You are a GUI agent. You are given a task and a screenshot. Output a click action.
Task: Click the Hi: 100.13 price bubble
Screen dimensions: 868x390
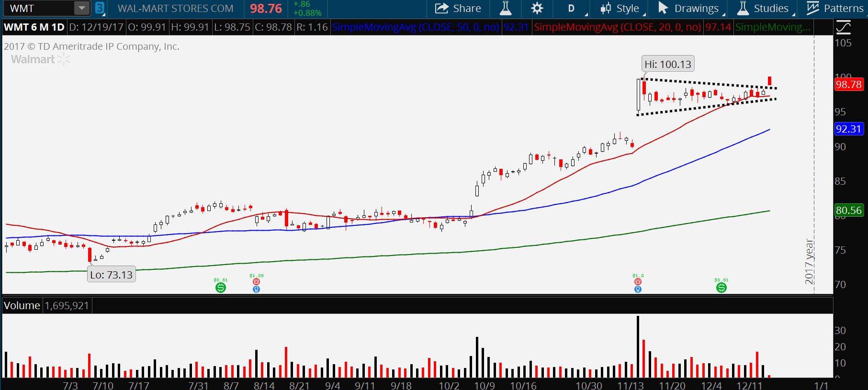tap(668, 64)
